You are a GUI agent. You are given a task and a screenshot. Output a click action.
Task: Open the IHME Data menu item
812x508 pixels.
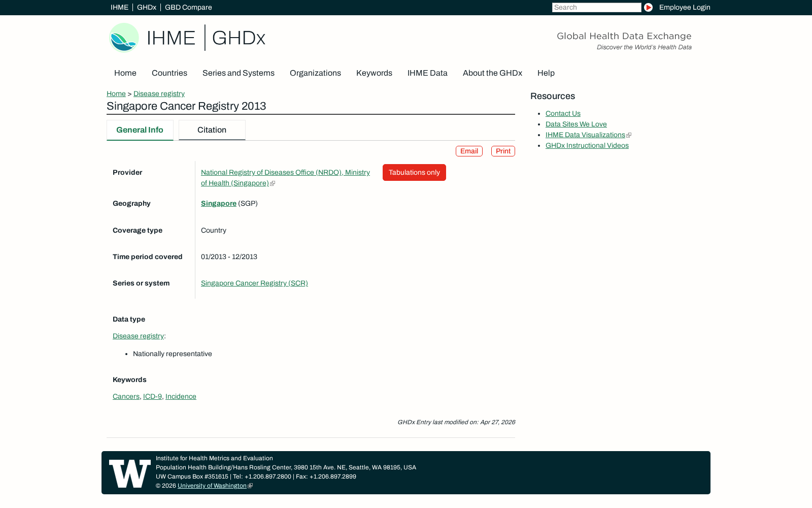click(427, 73)
